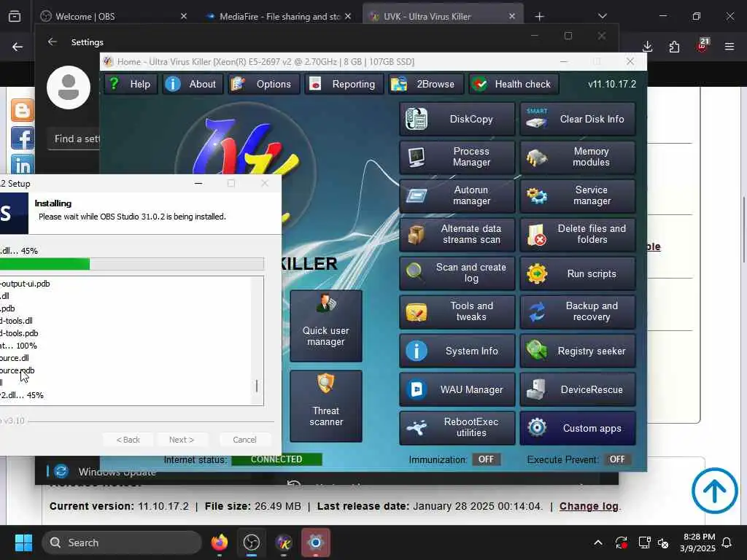Image resolution: width=747 pixels, height=560 pixels.
Task: Click scroll-to-top arrow button on webpage
Action: (714, 491)
